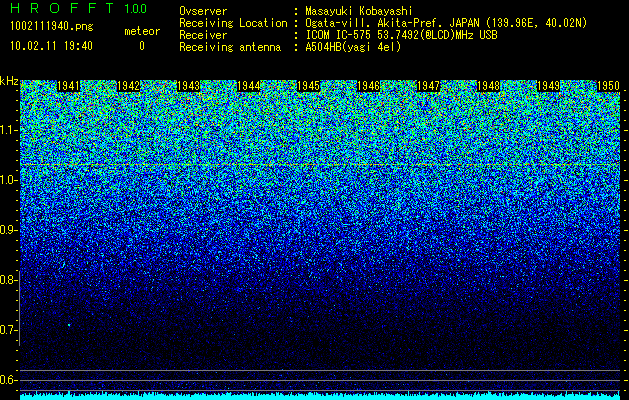Click the cyan signal level strip at bottom
The height and width of the screenshot is (400, 629).
320,396
